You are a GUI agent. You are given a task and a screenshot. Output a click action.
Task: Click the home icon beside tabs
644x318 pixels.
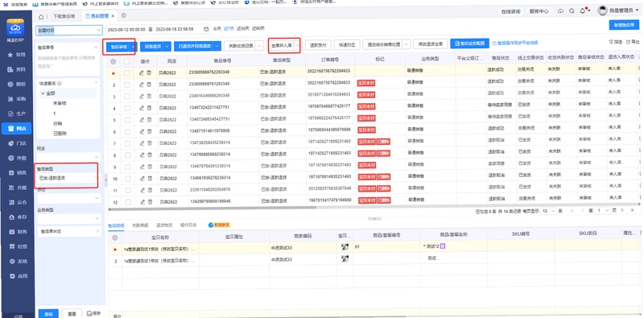coord(41,16)
